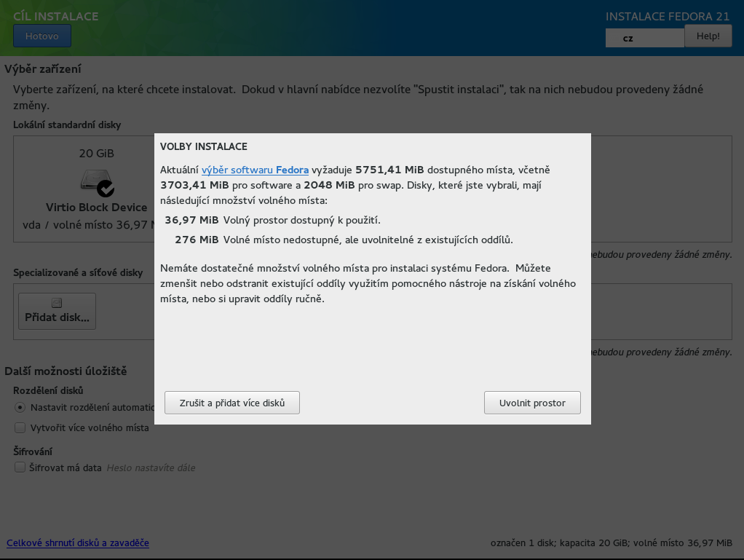Open výběr softwaru Fedora link
Screen dimensions: 744x560
pos(255,170)
